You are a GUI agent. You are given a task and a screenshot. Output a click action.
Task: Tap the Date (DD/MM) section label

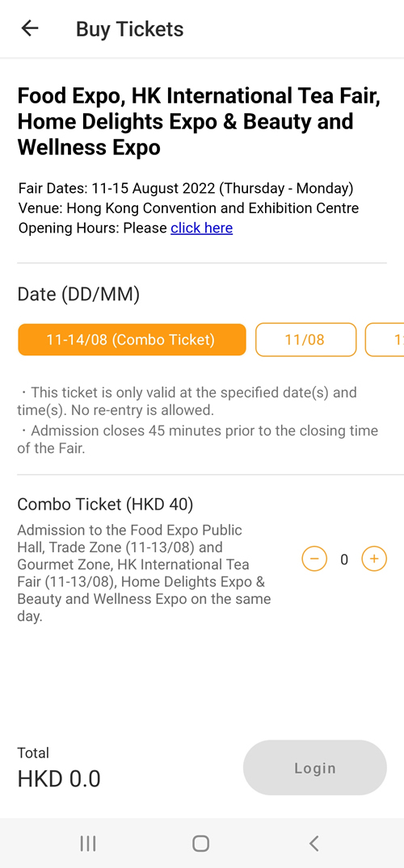[x=78, y=294]
